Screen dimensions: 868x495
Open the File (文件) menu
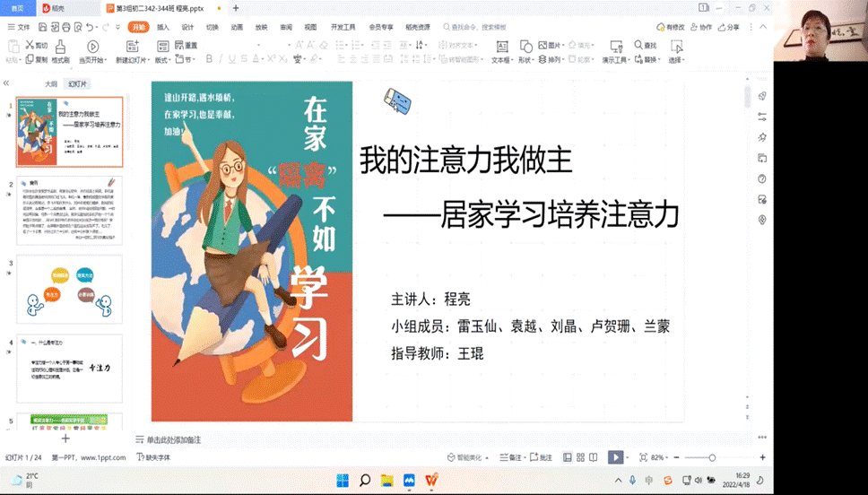[19, 27]
